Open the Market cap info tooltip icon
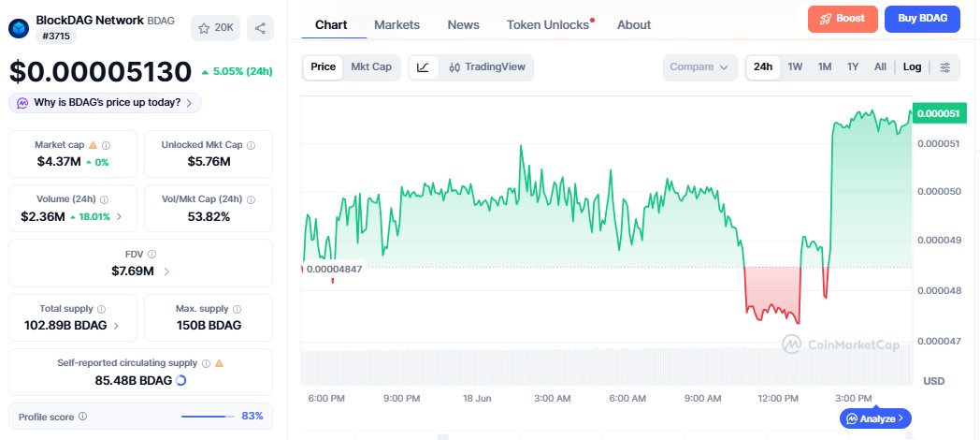This screenshot has width=980, height=440. (x=107, y=145)
